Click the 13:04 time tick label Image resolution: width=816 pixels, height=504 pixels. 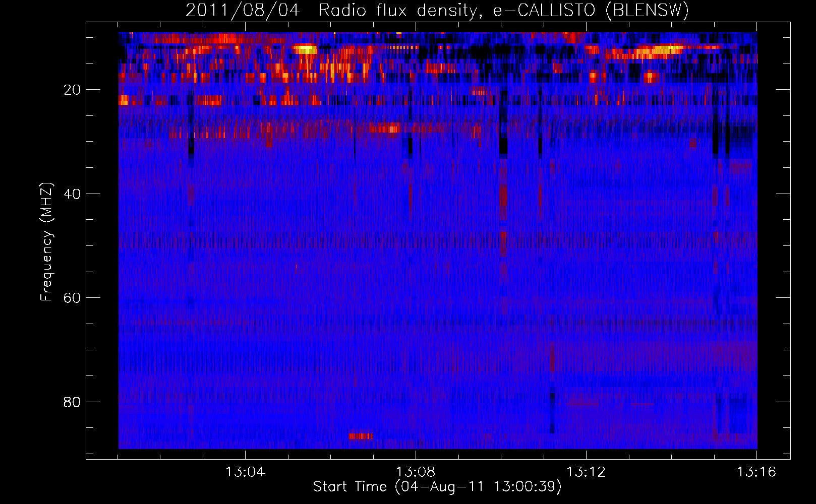pos(245,472)
